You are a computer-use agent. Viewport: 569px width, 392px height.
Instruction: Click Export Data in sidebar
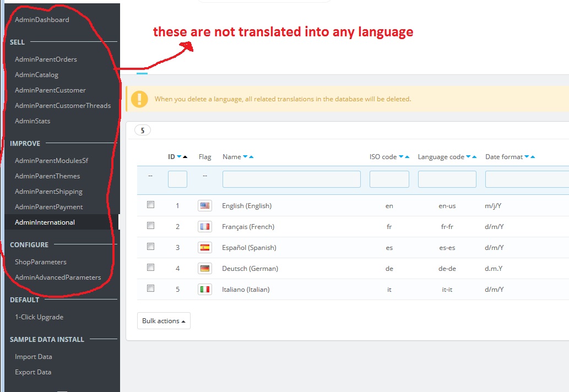tap(33, 372)
